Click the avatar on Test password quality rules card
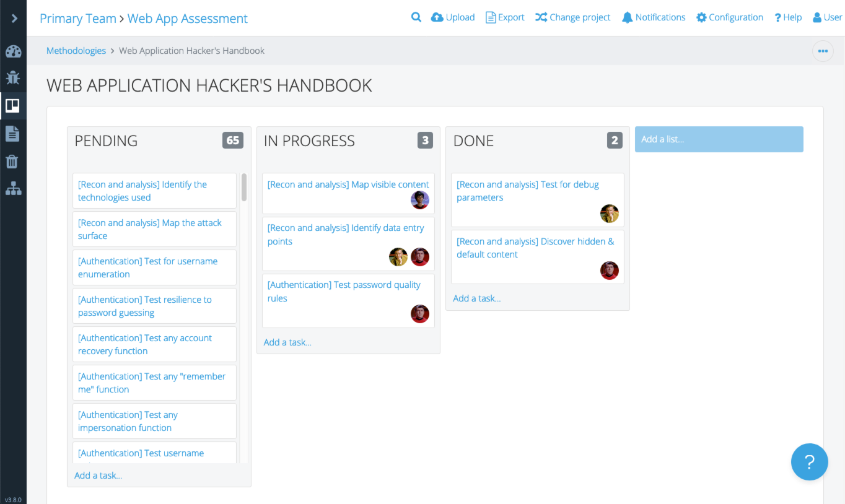The width and height of the screenshot is (845, 504). [x=420, y=314]
